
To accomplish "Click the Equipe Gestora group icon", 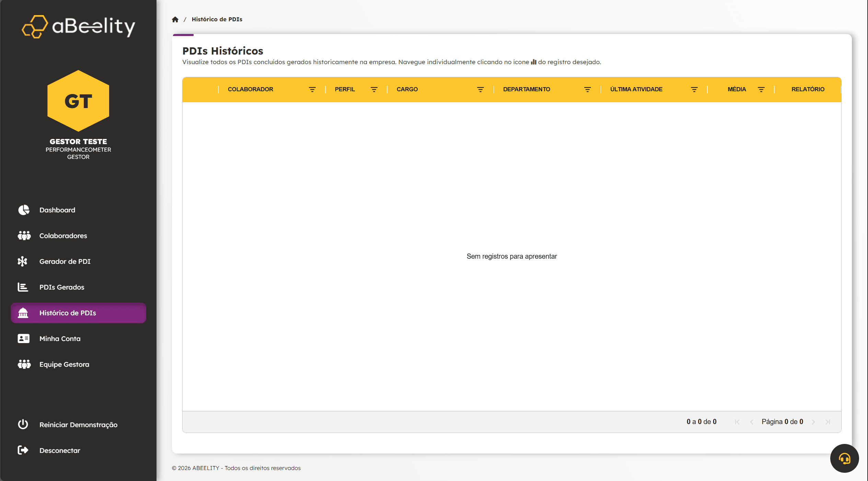I will coord(23,364).
